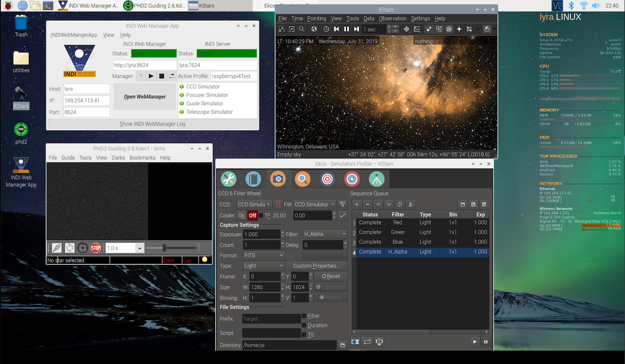625x364 pixels.
Task: Move sequence job up
Action: tap(379, 204)
